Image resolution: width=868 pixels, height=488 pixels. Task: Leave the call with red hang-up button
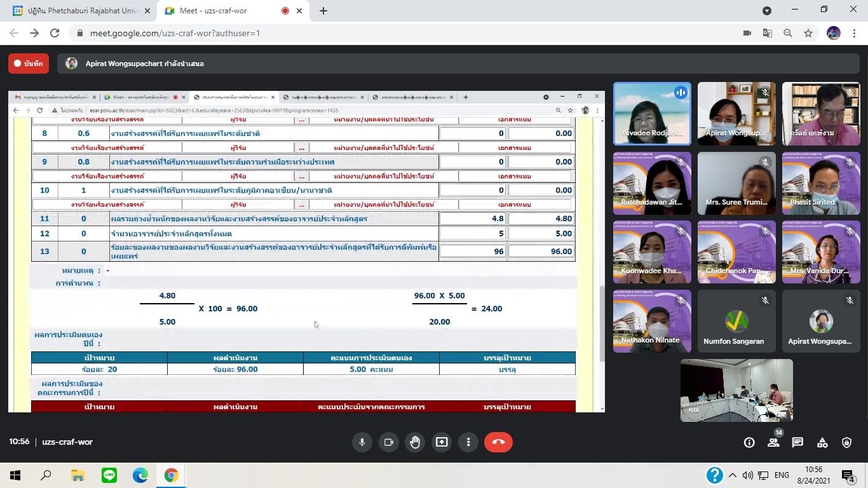498,442
